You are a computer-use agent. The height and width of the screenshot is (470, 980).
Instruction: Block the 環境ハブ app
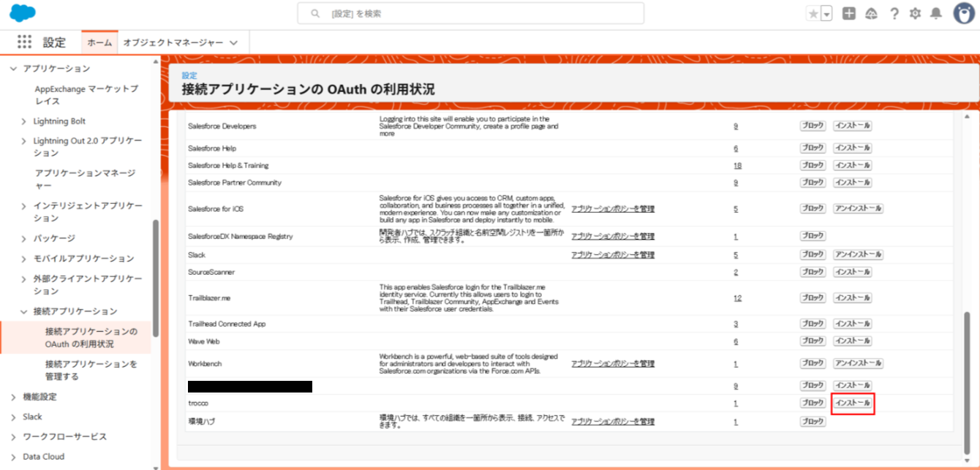click(813, 422)
